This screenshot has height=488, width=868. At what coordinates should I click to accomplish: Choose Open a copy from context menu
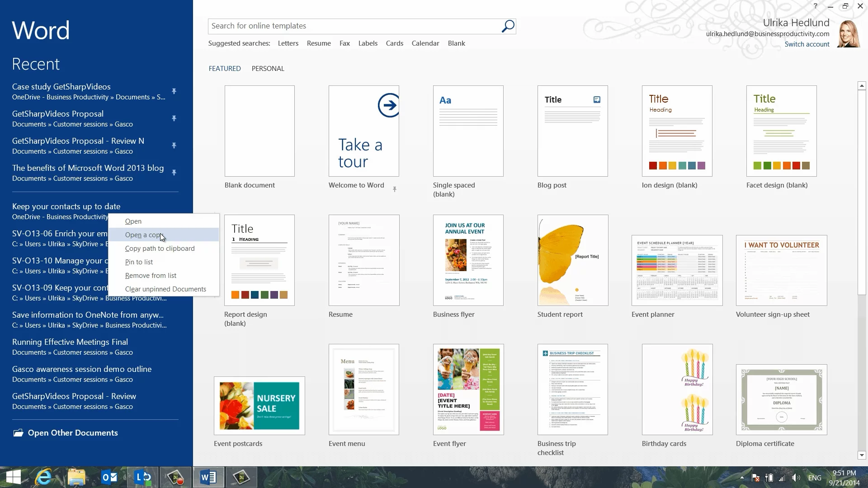tap(144, 235)
